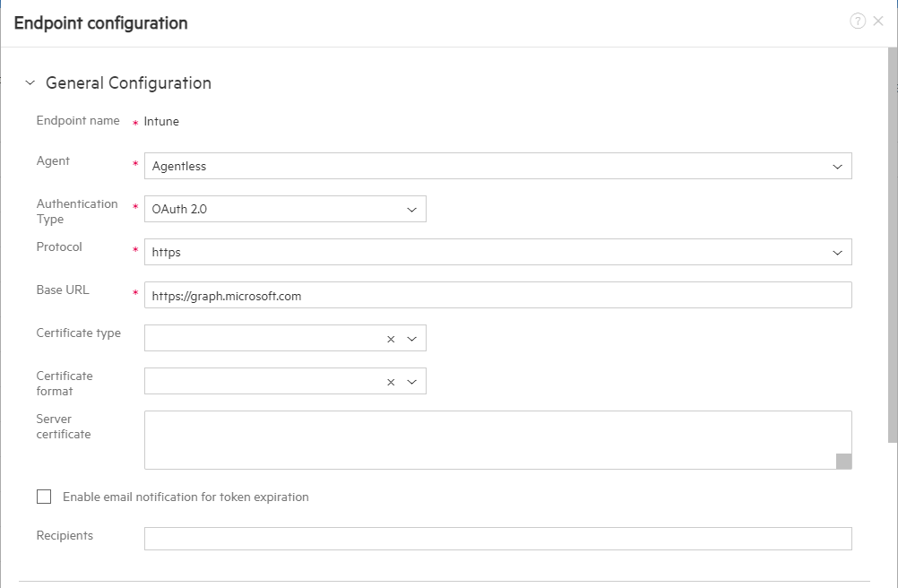Clear the Certificate type selection with the X
This screenshot has width=898, height=588.
tap(391, 338)
